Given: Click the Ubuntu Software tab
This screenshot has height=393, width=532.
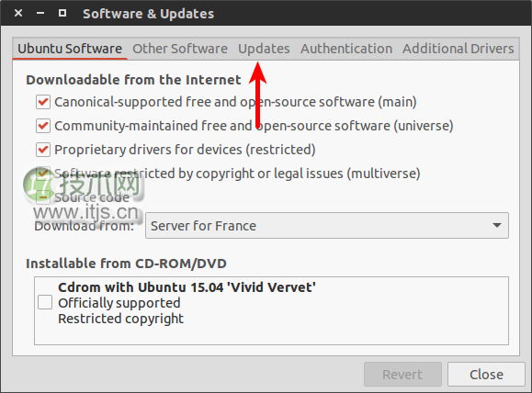Looking at the screenshot, I should coord(70,49).
